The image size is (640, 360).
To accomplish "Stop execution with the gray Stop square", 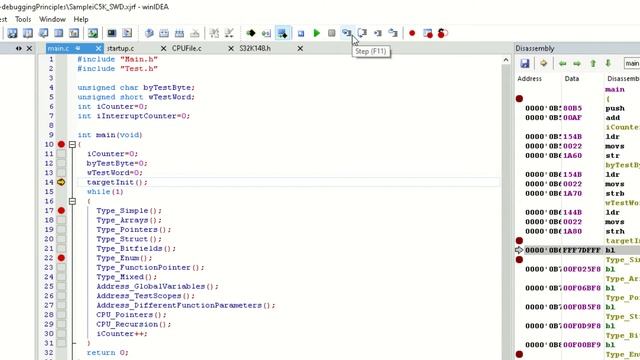I will click(331, 33).
